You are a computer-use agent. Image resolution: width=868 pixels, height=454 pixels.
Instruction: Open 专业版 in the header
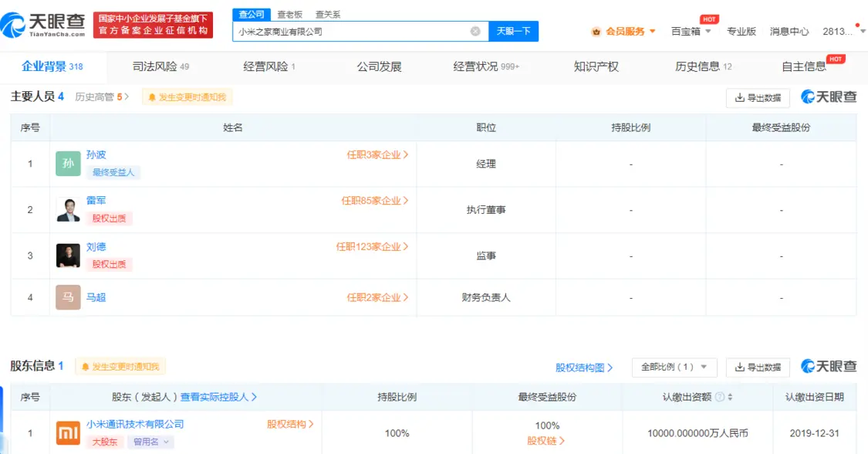741,32
